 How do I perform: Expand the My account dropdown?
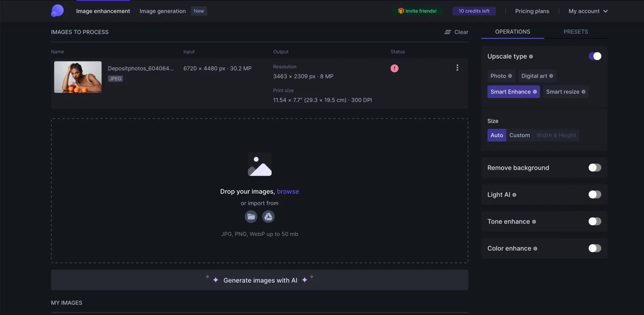588,11
